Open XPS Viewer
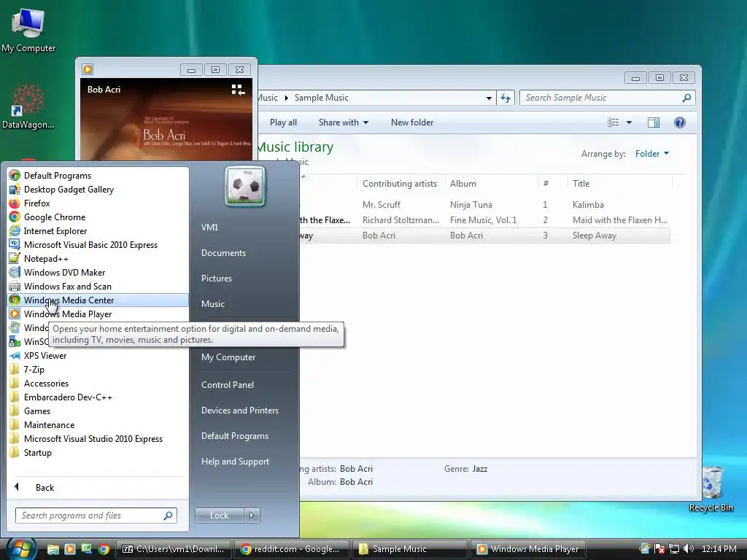 (98, 356)
